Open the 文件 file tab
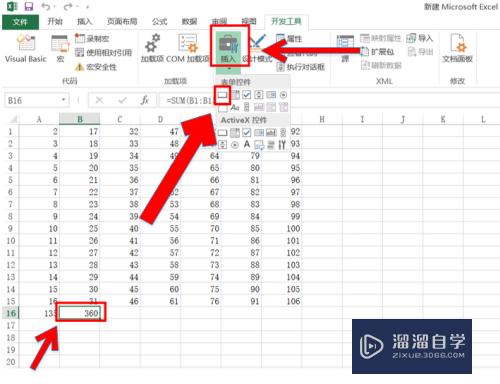The image size is (500, 384). 20,22
